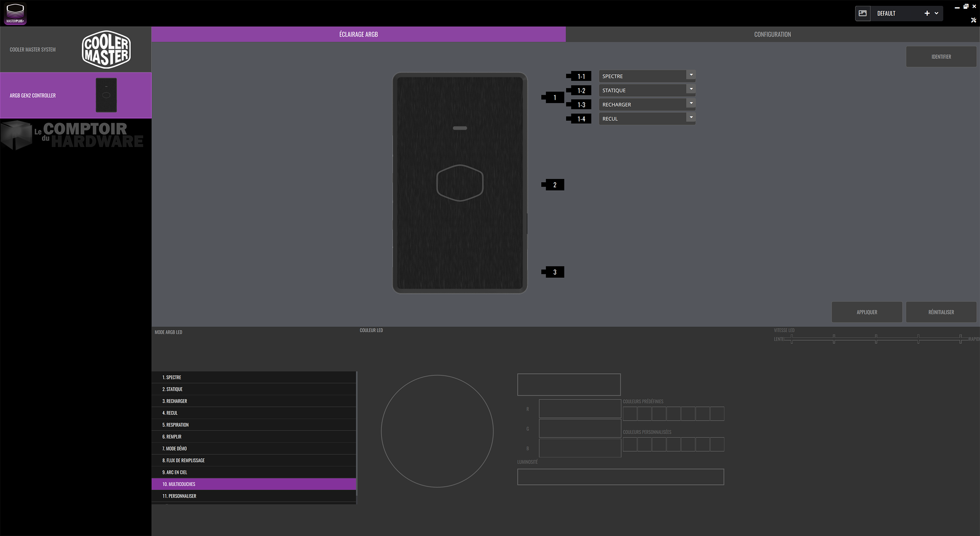Click the profile image icon
The height and width of the screenshot is (536, 980).
point(862,13)
